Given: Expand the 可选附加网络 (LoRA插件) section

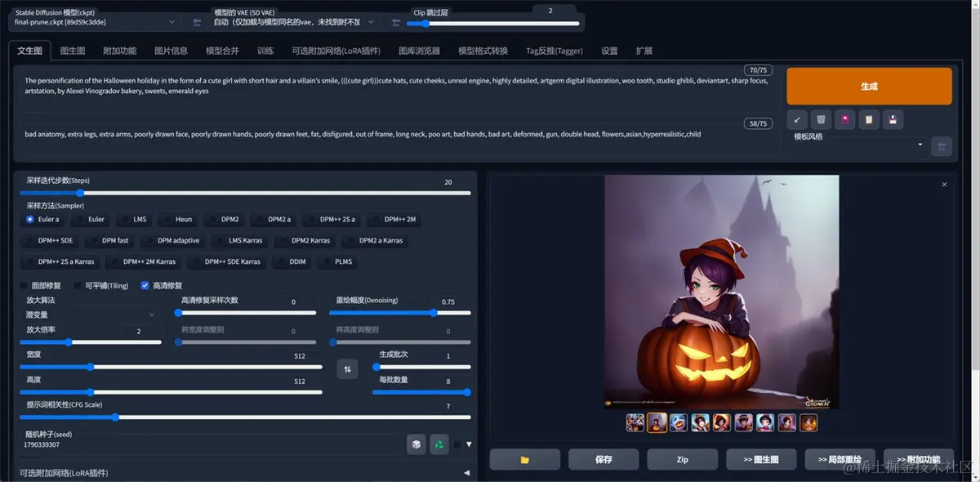Looking at the screenshot, I should click(x=245, y=472).
